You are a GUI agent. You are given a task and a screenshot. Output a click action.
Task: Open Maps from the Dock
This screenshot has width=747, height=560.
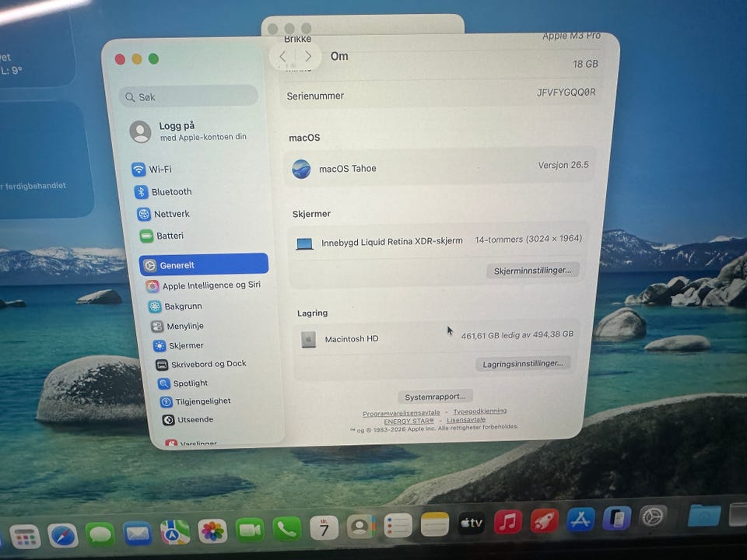pos(175,532)
